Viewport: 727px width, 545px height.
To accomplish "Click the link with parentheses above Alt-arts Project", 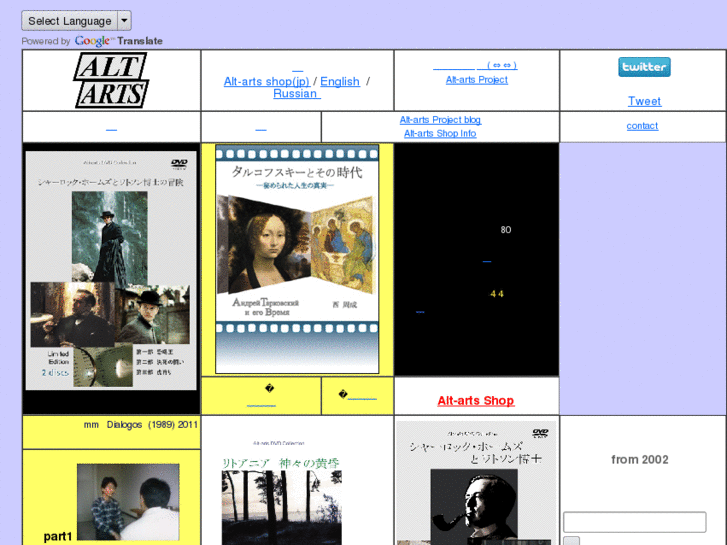I will 475,66.
